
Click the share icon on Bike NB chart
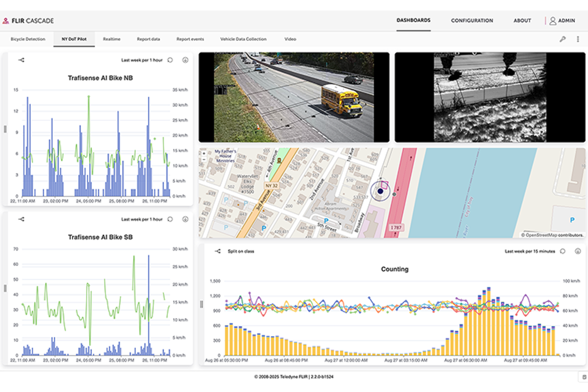coord(22,60)
